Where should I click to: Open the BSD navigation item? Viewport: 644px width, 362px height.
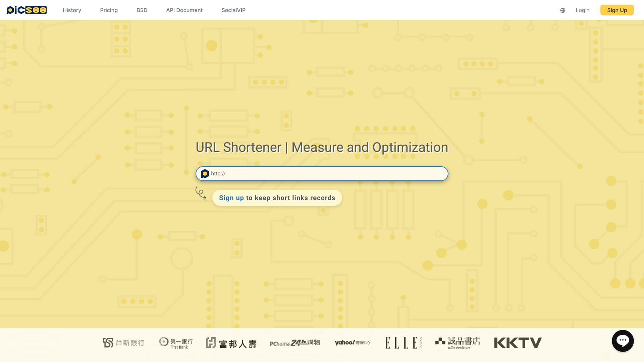(142, 10)
